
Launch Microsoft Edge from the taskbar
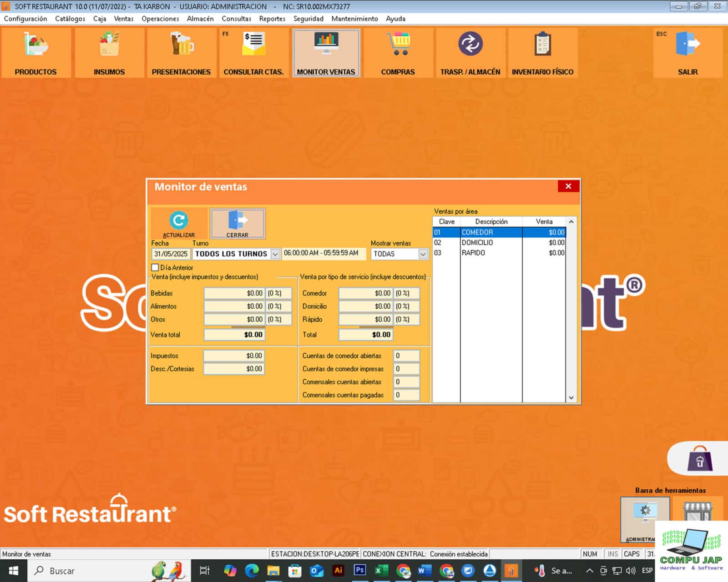[252, 571]
